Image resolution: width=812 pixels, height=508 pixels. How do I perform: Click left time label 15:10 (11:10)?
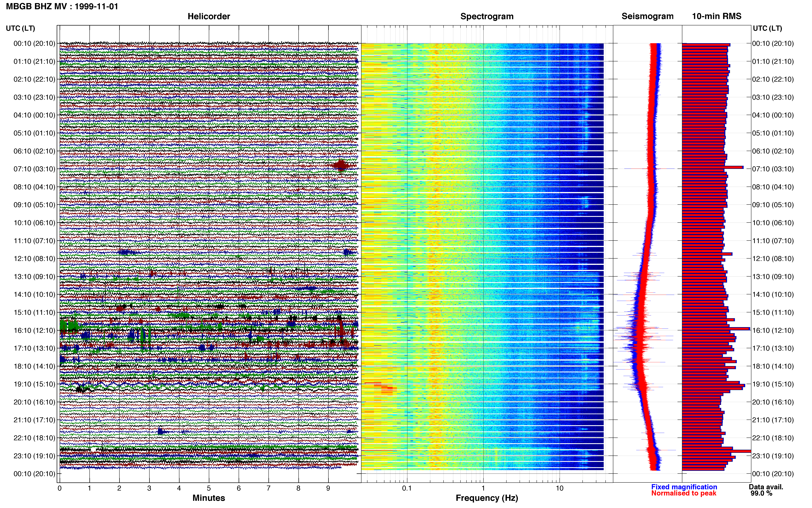point(34,312)
